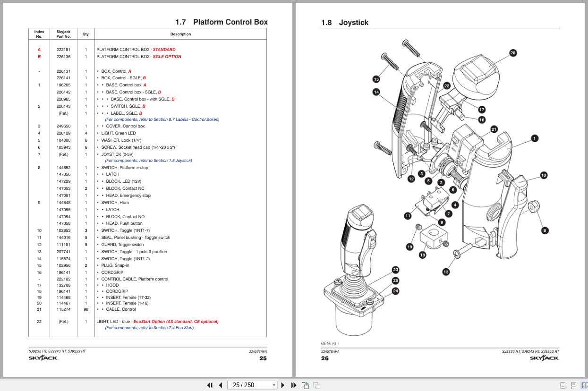The width and height of the screenshot is (588, 391).
Task: Select the 1.7 Platform Control Box heading
Action: (222, 22)
